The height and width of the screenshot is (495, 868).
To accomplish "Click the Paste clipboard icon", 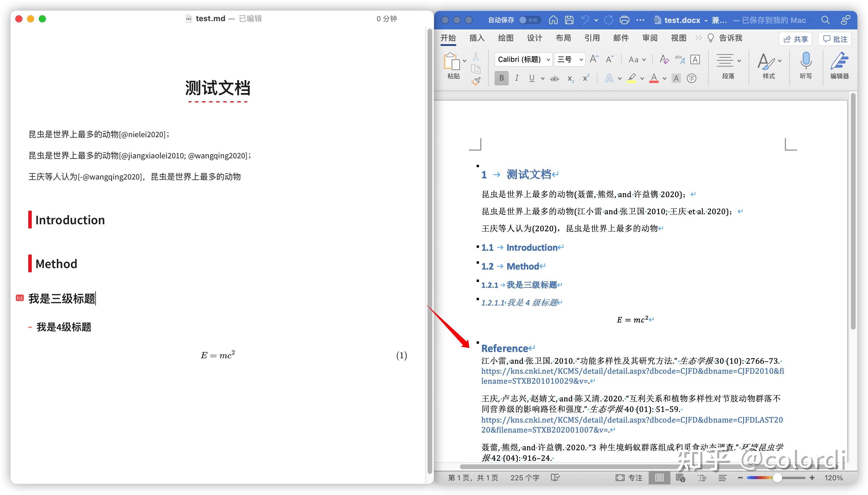I will coord(451,62).
